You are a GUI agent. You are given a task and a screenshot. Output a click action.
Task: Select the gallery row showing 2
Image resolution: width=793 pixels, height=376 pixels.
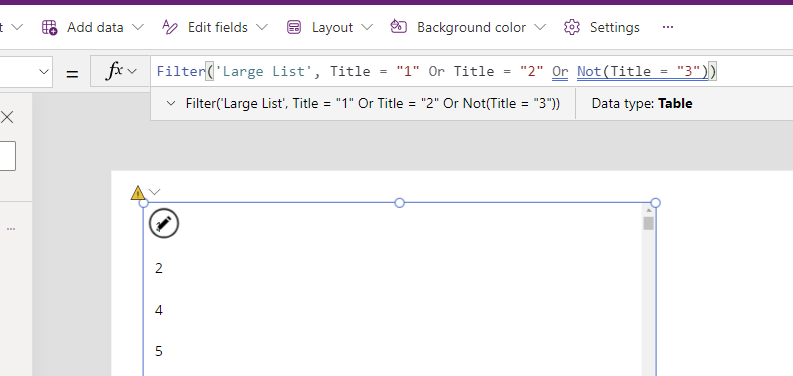point(392,268)
